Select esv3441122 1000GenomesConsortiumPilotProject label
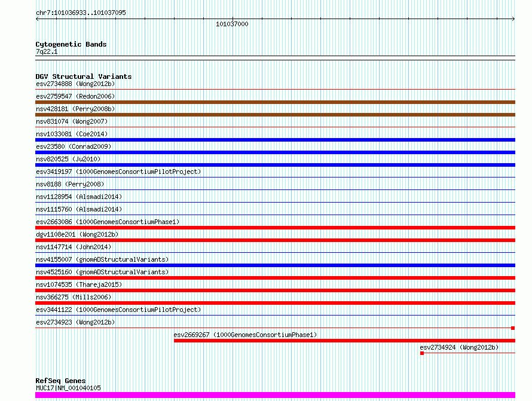 [118, 310]
